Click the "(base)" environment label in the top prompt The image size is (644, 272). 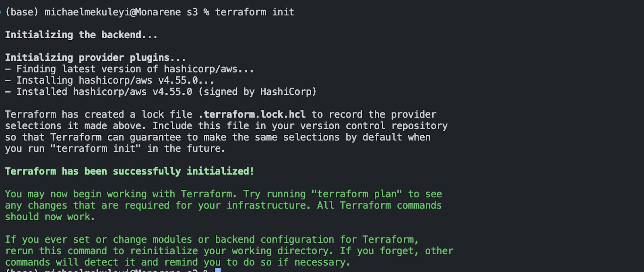pyautogui.click(x=22, y=12)
